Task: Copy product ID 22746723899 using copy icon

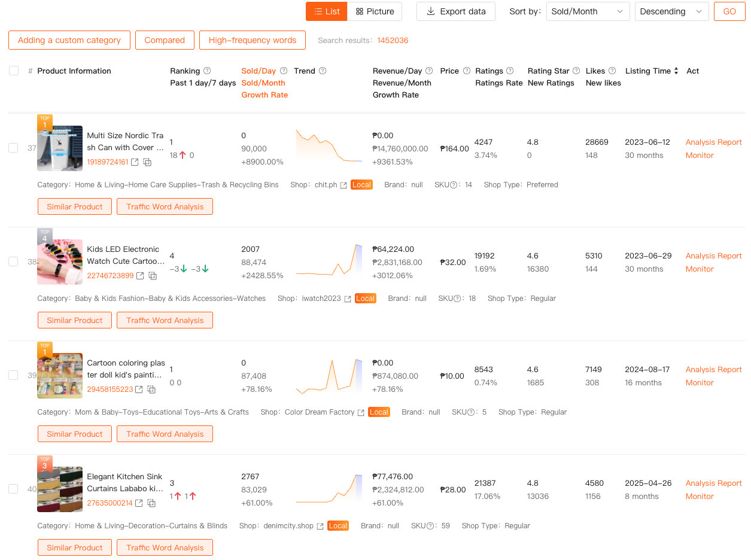Action: point(153,276)
